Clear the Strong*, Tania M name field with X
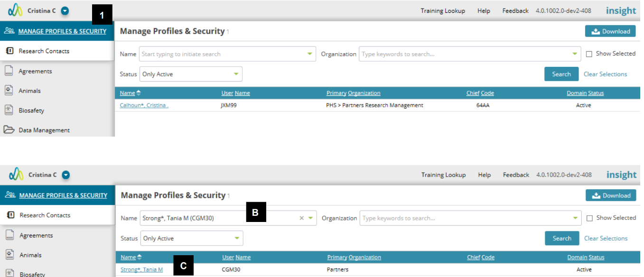The image size is (644, 277). (x=301, y=218)
